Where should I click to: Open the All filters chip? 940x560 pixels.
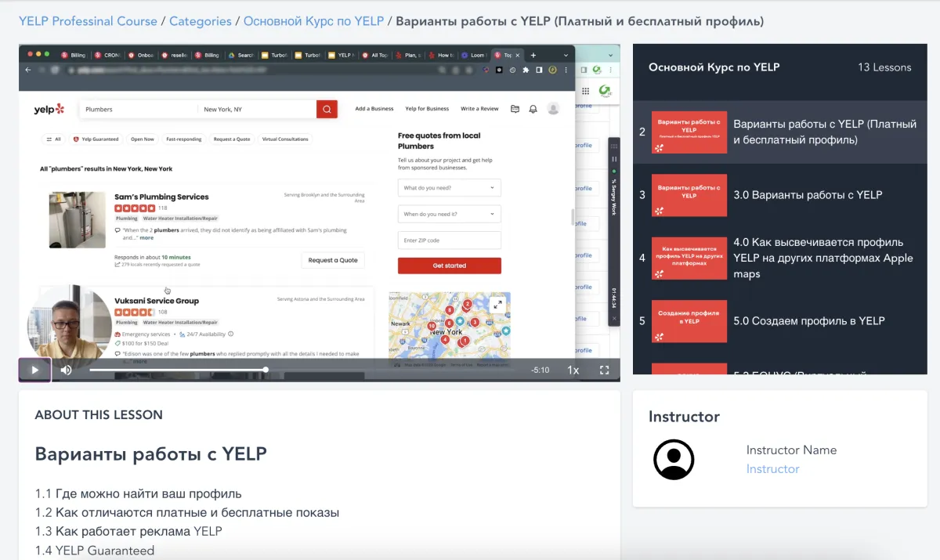pyautogui.click(x=52, y=139)
